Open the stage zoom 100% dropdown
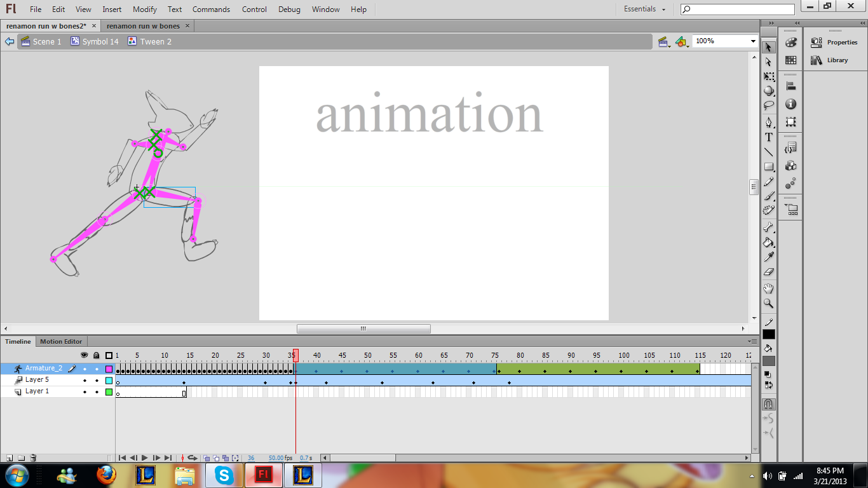Screen dimensions: 868x488 pyautogui.click(x=753, y=41)
